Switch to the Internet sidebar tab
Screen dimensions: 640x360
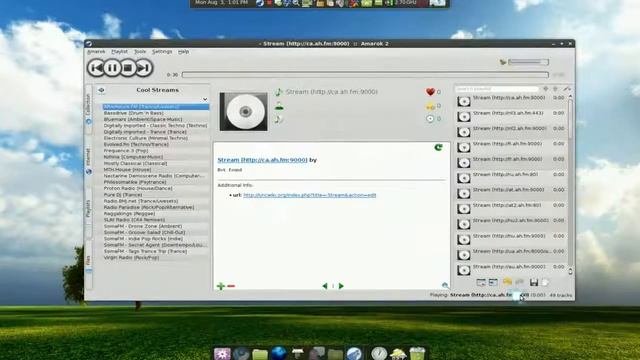(88, 161)
